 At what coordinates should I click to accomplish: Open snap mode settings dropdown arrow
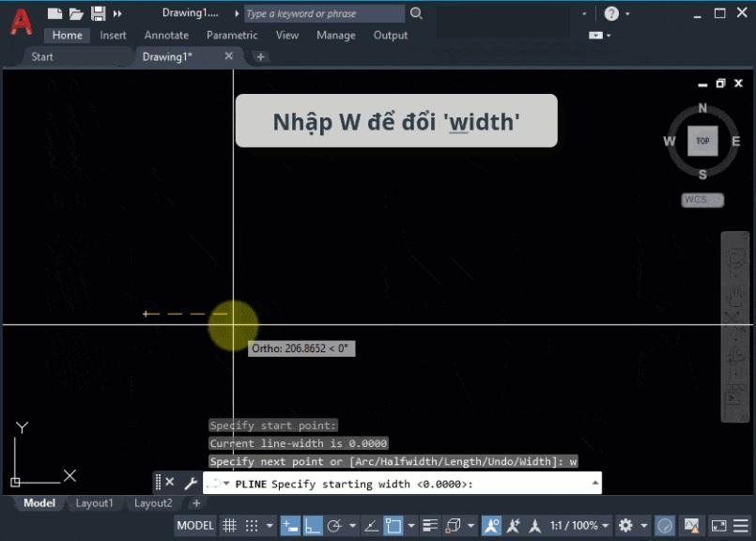pyautogui.click(x=270, y=526)
